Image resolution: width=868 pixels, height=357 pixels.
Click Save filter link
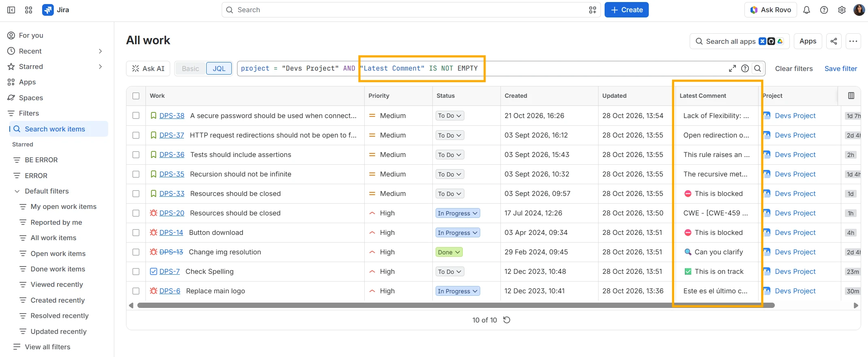(841, 69)
